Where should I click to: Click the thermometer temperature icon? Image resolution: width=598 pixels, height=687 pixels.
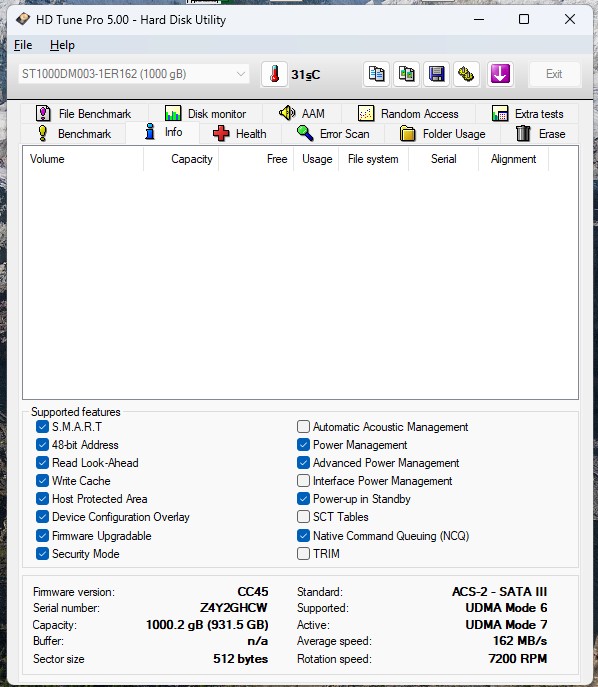tap(274, 74)
